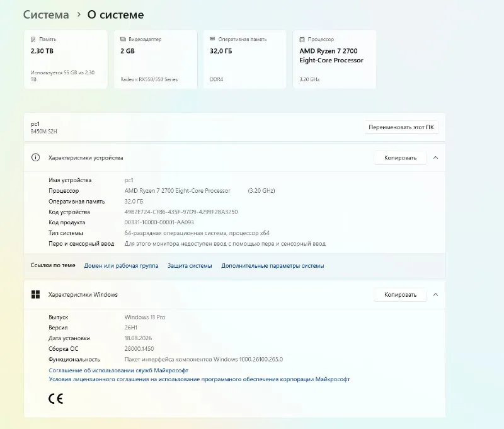Copy Windows specifications with Копировать button
Viewport: 504px width, 429px height.
pos(400,295)
